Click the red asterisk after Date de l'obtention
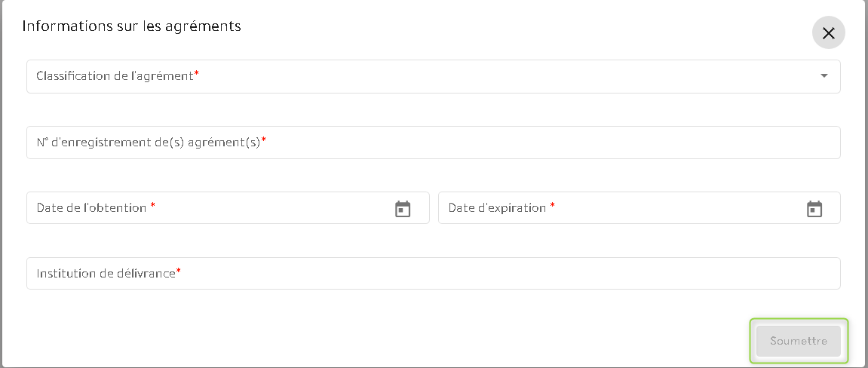868x368 pixels. click(x=153, y=207)
